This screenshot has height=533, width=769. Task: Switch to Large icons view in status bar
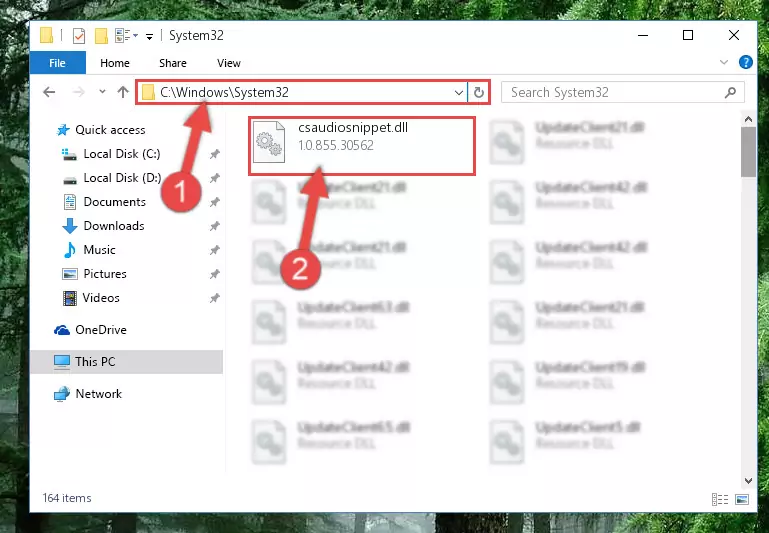coord(742,499)
